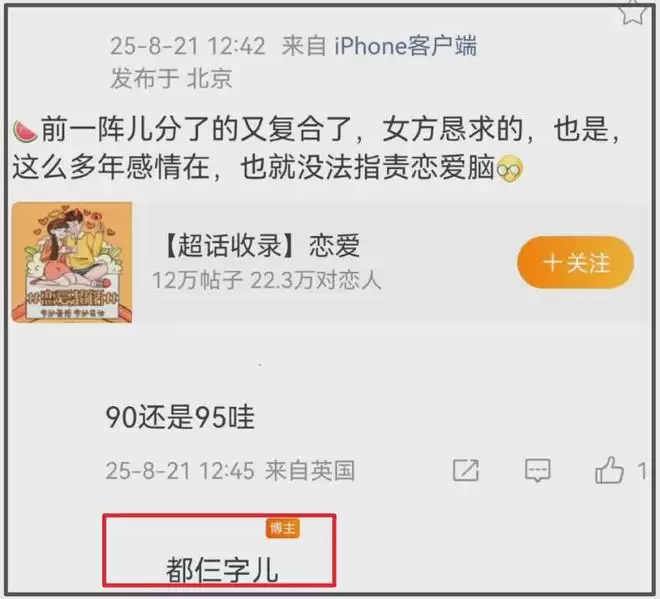Click the post timestamp 25-8-21 12:42
The width and height of the screenshot is (660, 599).
point(188,46)
